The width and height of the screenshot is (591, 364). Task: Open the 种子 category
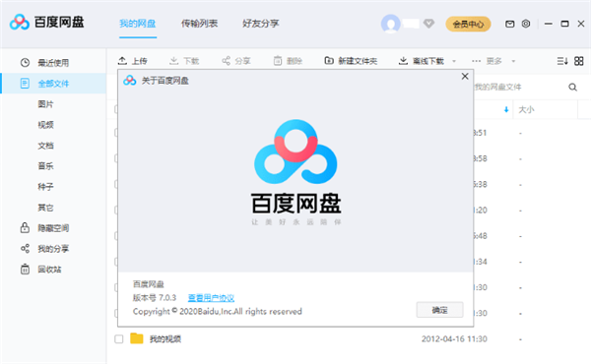coord(45,187)
